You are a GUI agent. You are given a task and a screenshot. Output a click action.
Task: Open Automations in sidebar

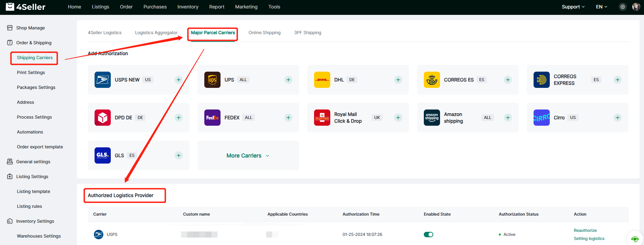coord(30,132)
